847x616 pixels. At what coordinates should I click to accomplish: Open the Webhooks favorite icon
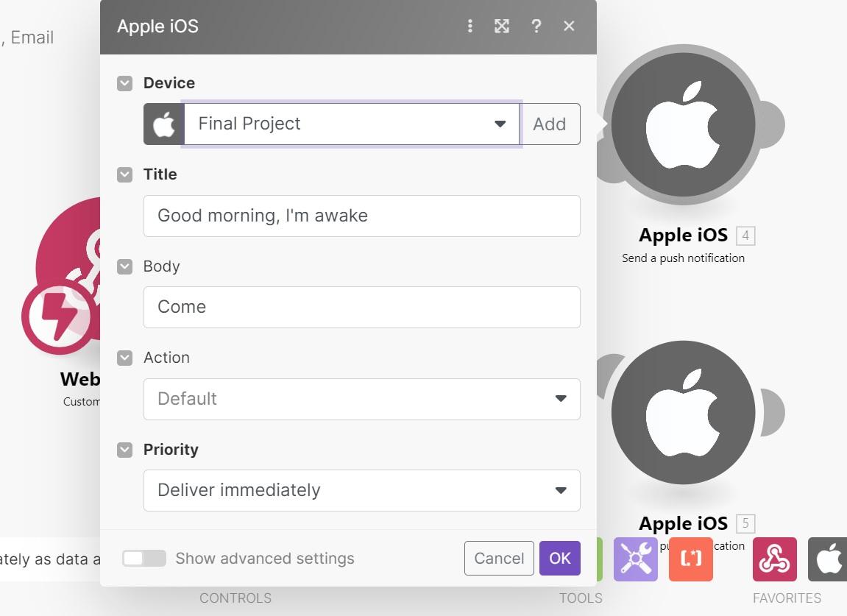pyautogui.click(x=774, y=559)
